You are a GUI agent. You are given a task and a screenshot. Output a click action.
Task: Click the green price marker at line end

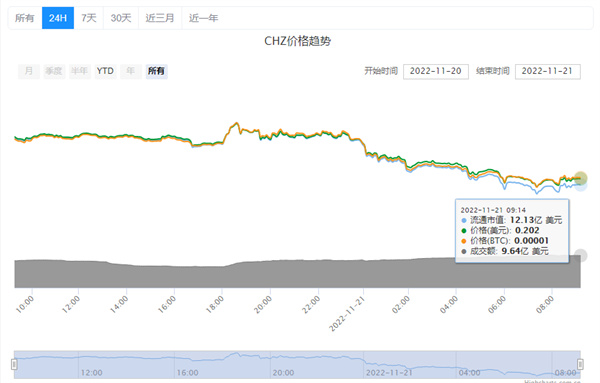point(580,178)
